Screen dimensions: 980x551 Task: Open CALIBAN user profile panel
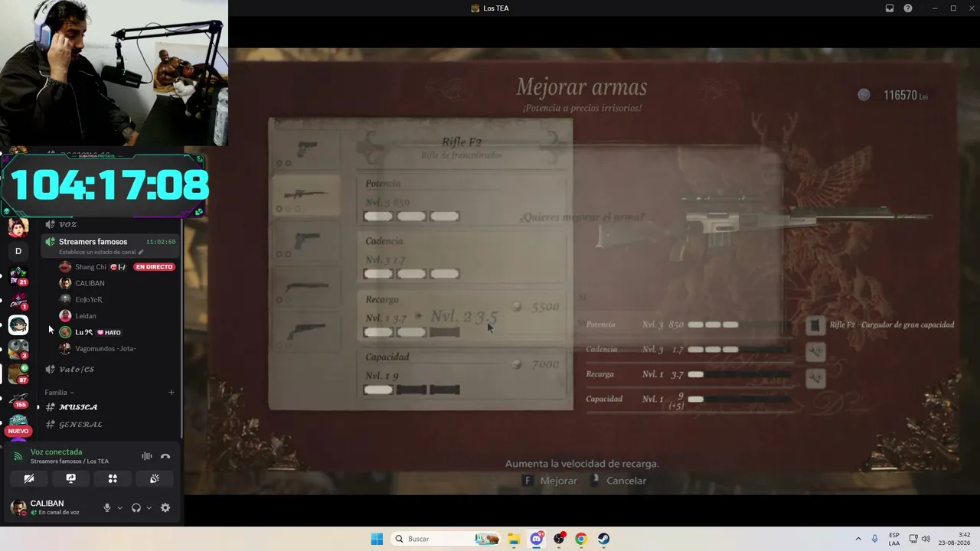[x=54, y=507]
